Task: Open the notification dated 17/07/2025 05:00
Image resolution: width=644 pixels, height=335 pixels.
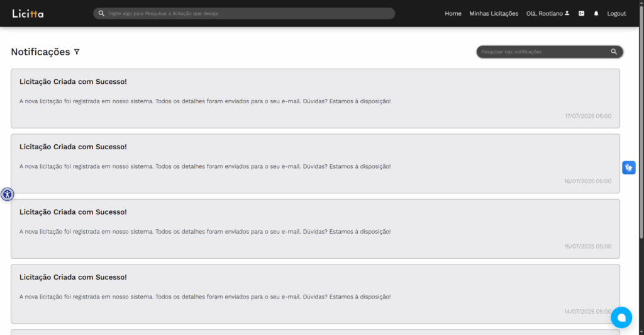Action: (315, 98)
